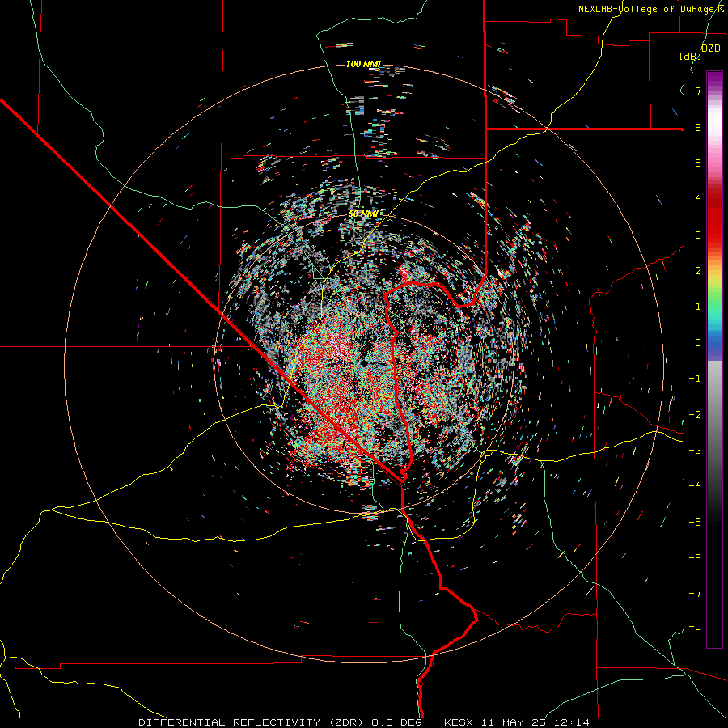Click the TH label at scale bottom
The image size is (728, 728).
pyautogui.click(x=695, y=630)
